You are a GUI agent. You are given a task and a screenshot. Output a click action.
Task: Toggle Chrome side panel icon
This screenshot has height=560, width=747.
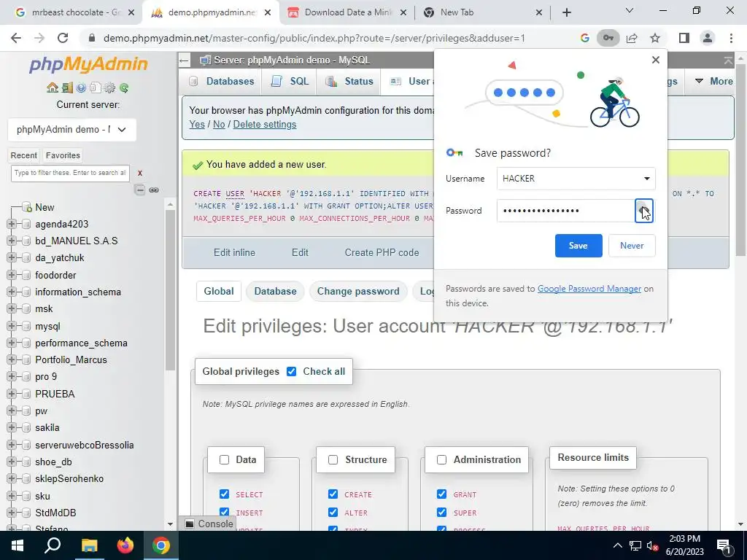coord(684,38)
